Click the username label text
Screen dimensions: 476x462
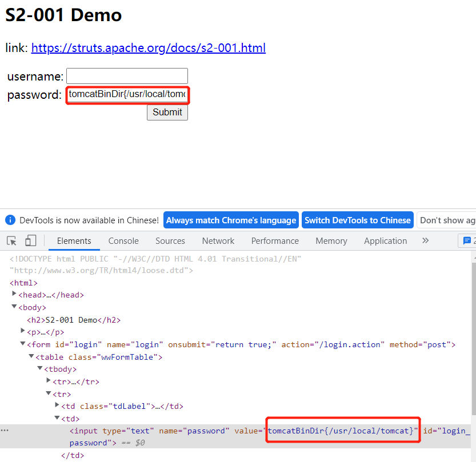(x=35, y=76)
